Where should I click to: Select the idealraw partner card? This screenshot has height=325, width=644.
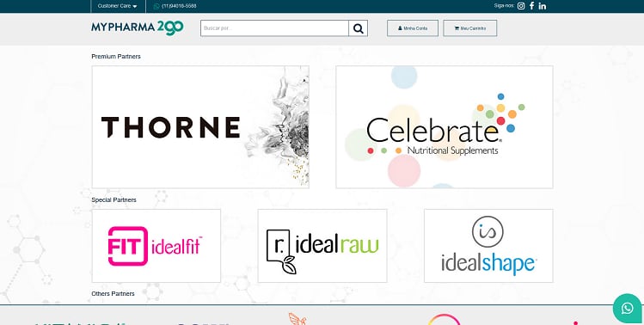(x=322, y=246)
